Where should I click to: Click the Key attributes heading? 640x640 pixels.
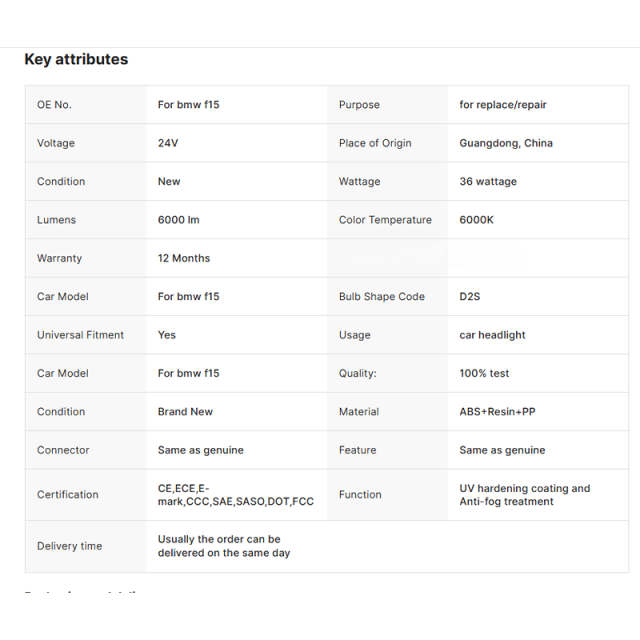(76, 60)
